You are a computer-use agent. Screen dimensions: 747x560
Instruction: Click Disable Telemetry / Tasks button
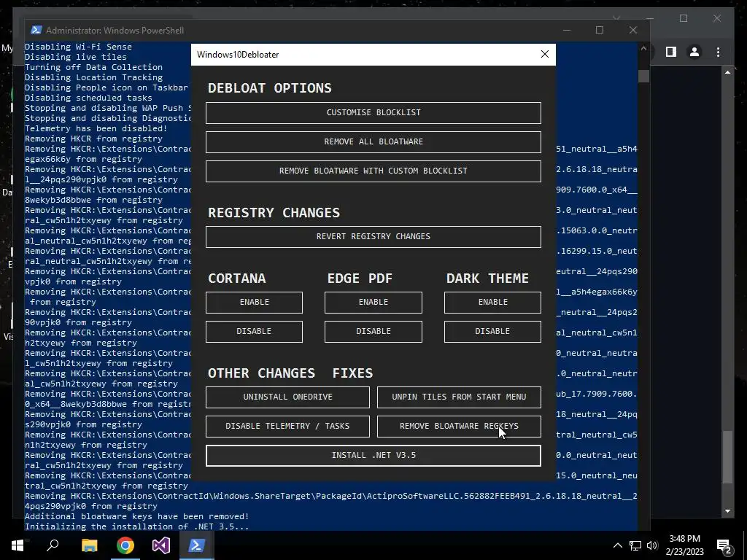coord(287,426)
